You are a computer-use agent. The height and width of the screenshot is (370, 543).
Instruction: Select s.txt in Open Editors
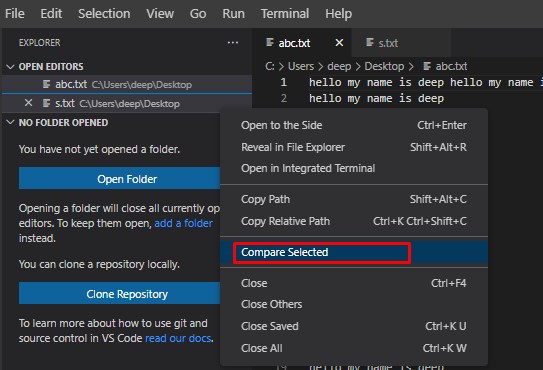(127, 103)
